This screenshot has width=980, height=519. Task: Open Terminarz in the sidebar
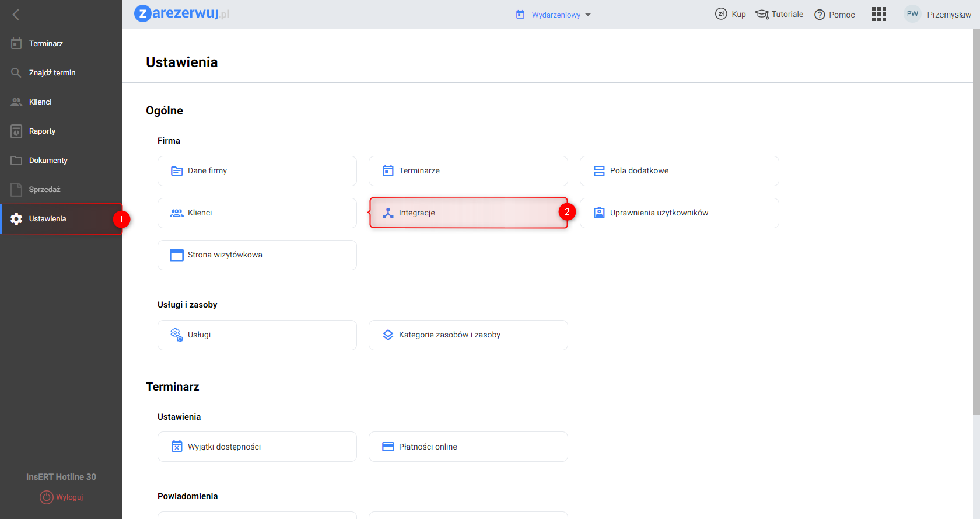click(45, 44)
